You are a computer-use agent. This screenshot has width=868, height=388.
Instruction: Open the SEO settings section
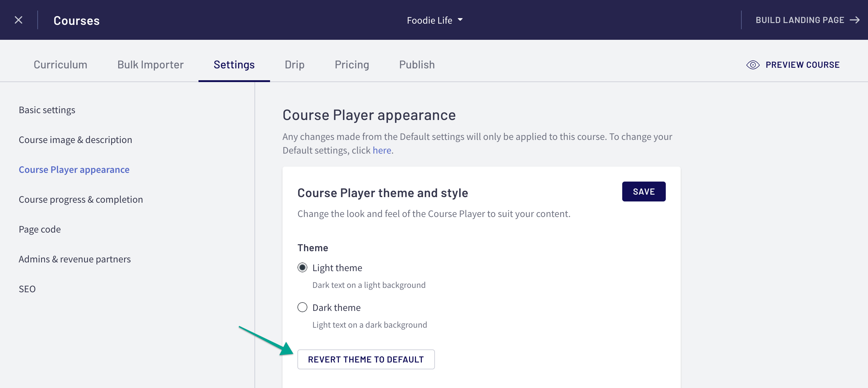point(27,289)
